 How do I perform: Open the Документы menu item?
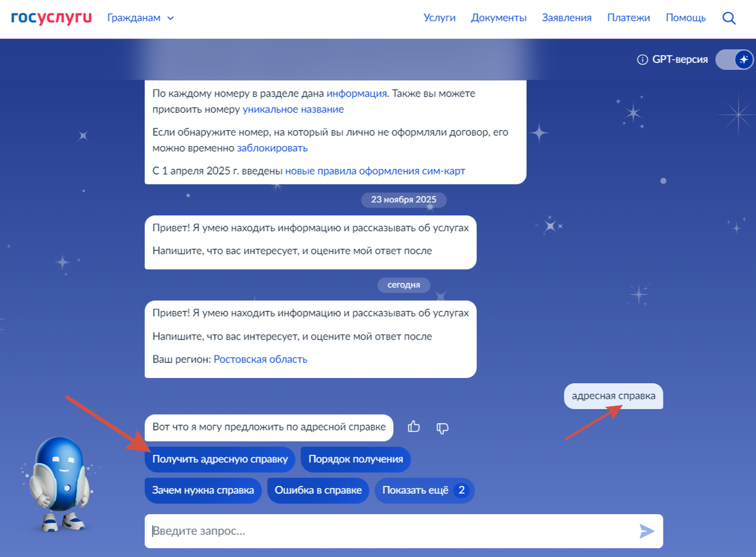499,18
